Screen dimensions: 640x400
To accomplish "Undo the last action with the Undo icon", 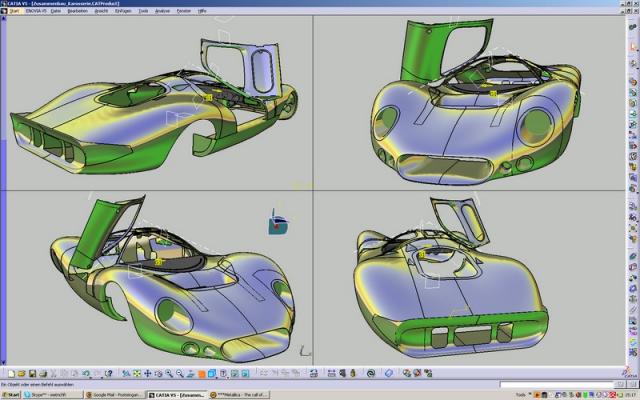I will (x=85, y=373).
